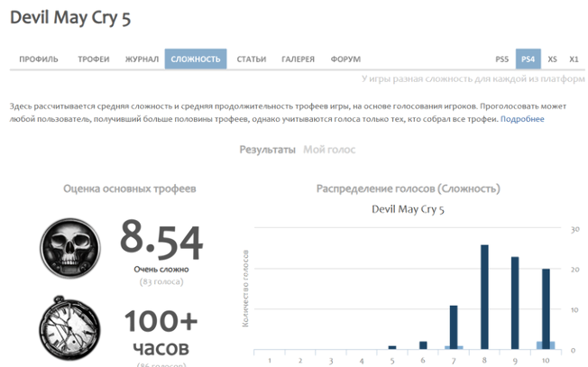Switch to XS platform
The width and height of the screenshot is (588, 367).
click(552, 60)
